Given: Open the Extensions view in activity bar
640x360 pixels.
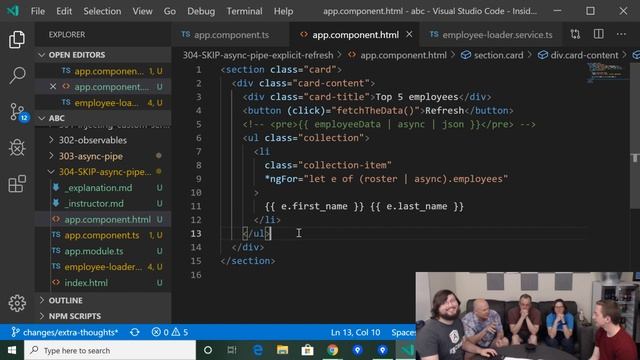Looking at the screenshot, I should (17, 184).
